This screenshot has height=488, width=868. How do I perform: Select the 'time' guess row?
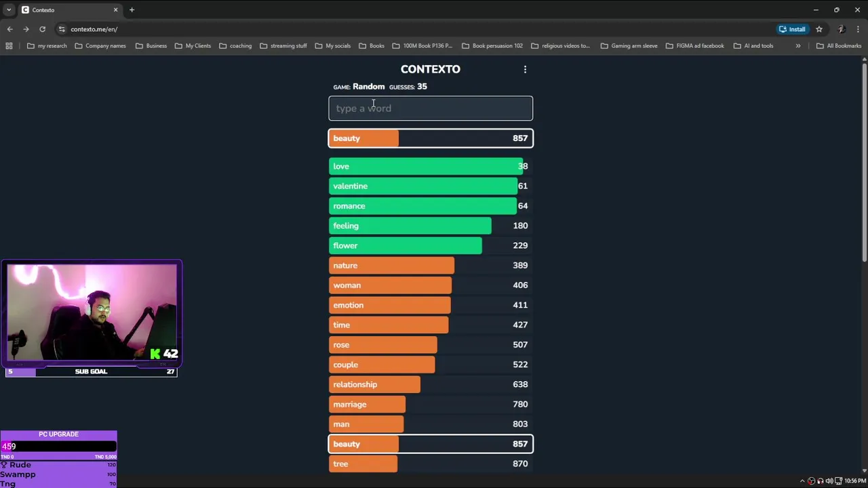[431, 325]
